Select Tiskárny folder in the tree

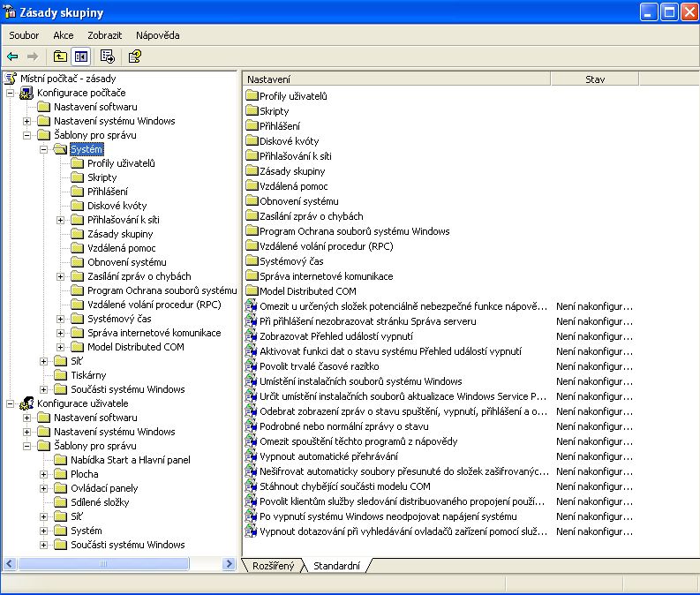[x=88, y=375]
